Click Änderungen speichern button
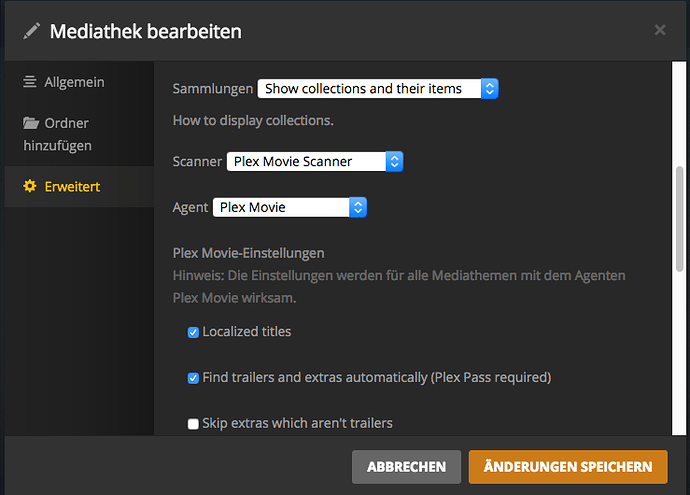Screen dimensions: 690x495 tap(567, 466)
